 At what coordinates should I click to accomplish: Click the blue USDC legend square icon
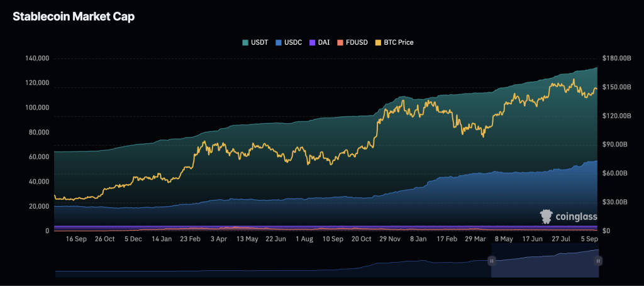[x=279, y=42]
